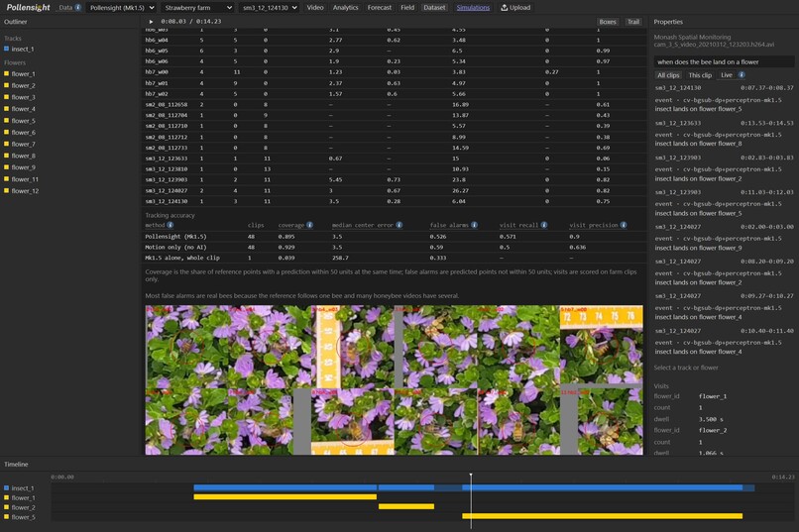Image resolution: width=799 pixels, height=532 pixels.
Task: Click yellow square icon of flower_12 in Outliner
Action: pos(7,190)
